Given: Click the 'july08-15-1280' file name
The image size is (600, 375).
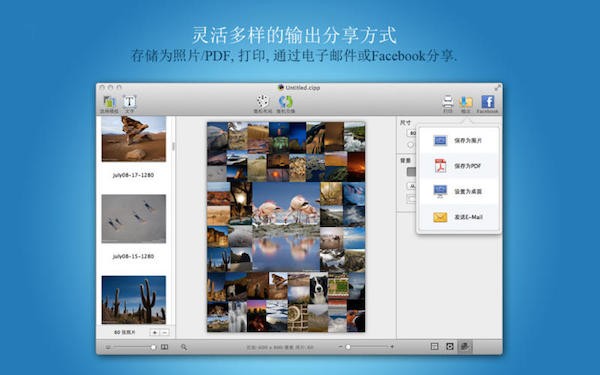Looking at the screenshot, I should [133, 256].
